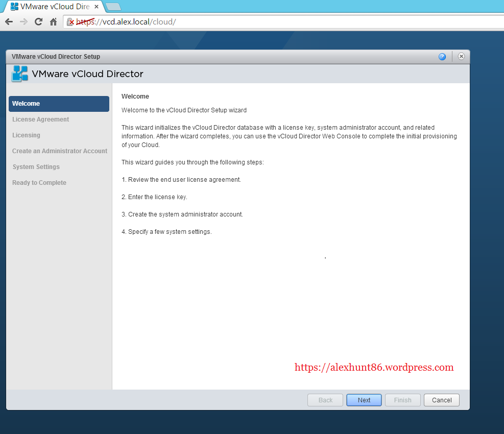Click the Finish button

(403, 400)
